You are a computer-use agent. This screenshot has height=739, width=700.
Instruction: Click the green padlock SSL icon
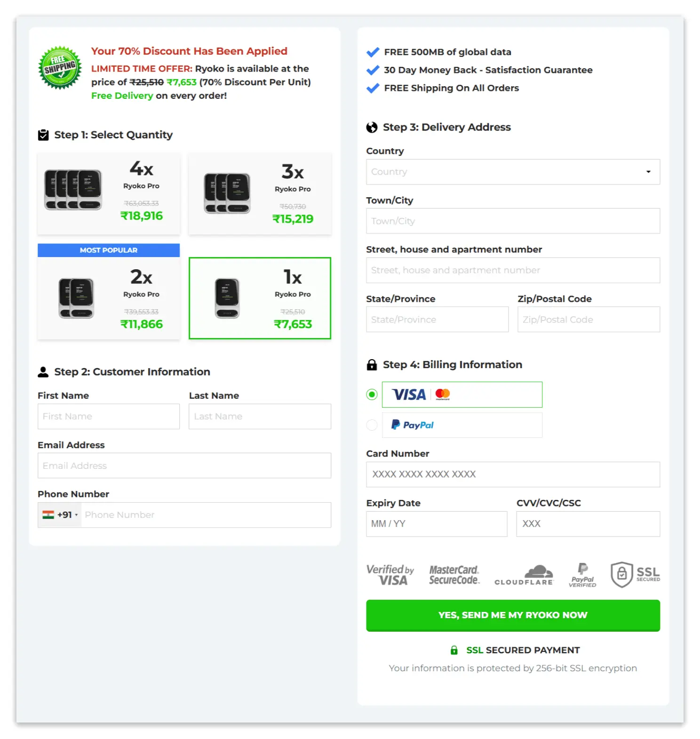pos(454,650)
